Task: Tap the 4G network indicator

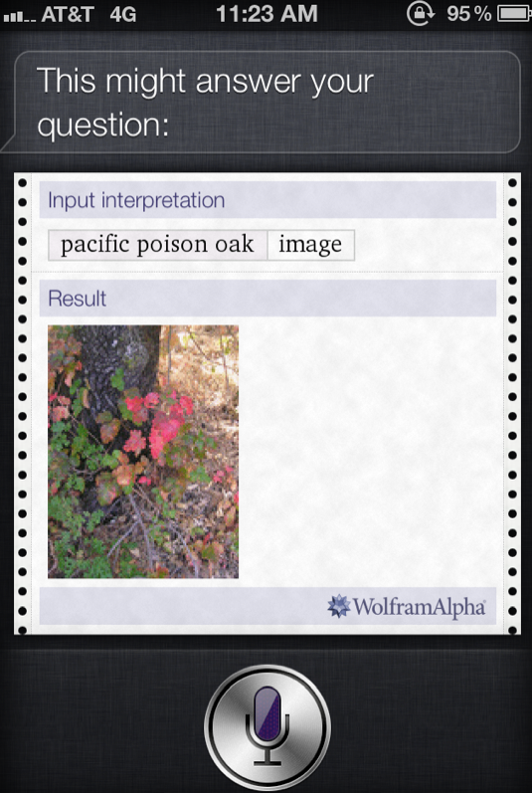Action: 122,14
